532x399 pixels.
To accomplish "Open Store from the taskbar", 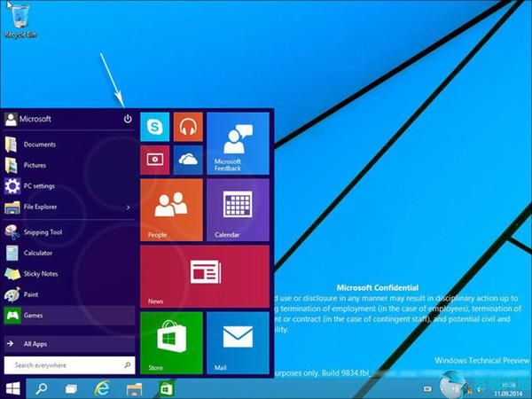I will pyautogui.click(x=167, y=389).
